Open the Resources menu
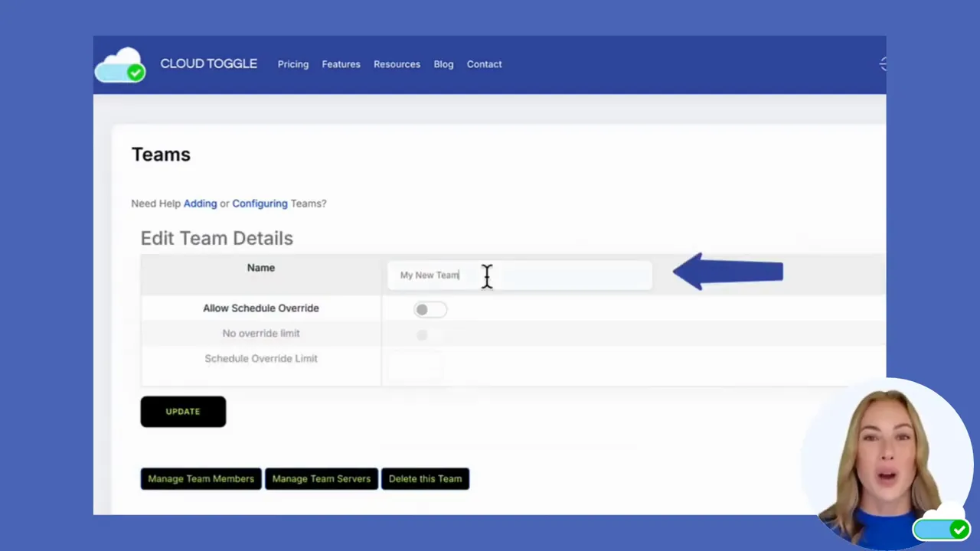980x551 pixels. coord(397,64)
